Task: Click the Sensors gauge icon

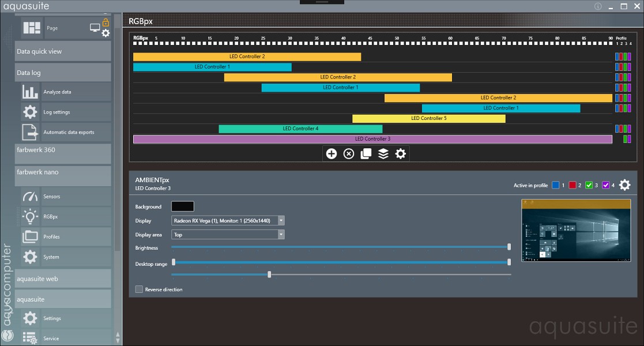Action: tap(30, 197)
